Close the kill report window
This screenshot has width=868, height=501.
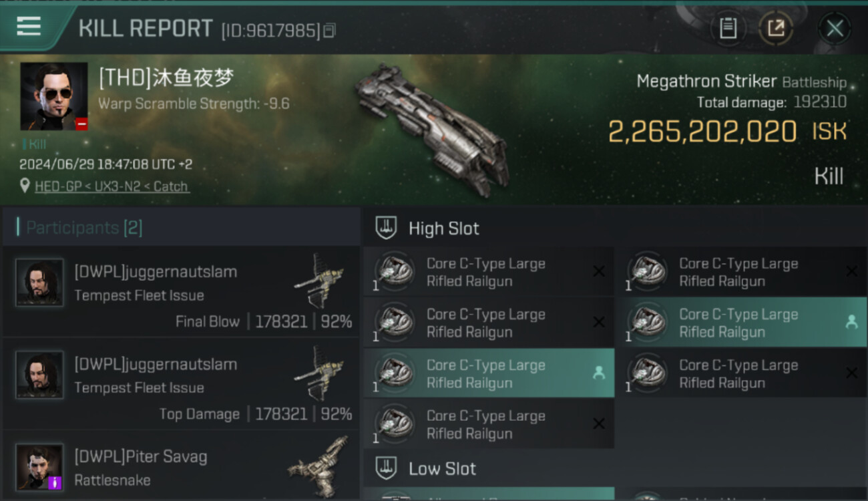point(835,29)
